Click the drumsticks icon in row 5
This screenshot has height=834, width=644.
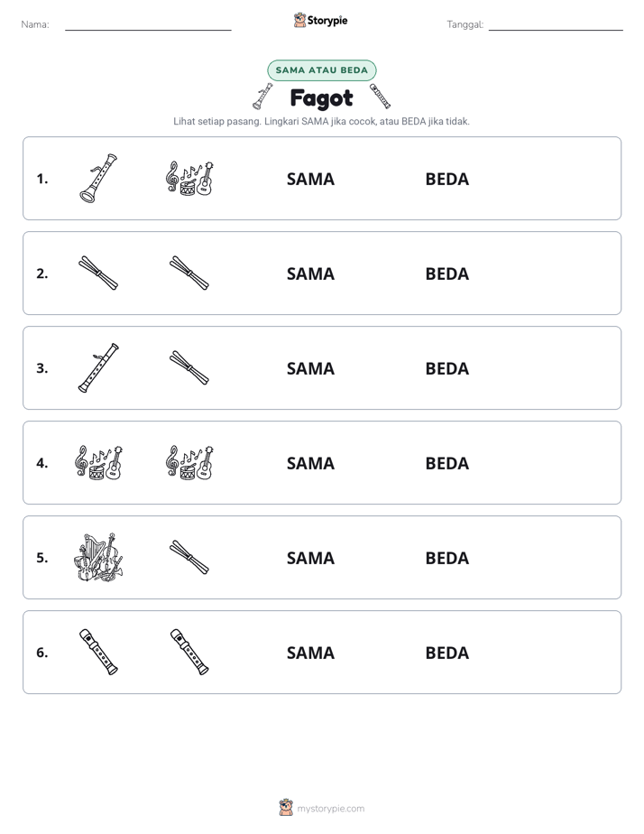[x=189, y=557]
